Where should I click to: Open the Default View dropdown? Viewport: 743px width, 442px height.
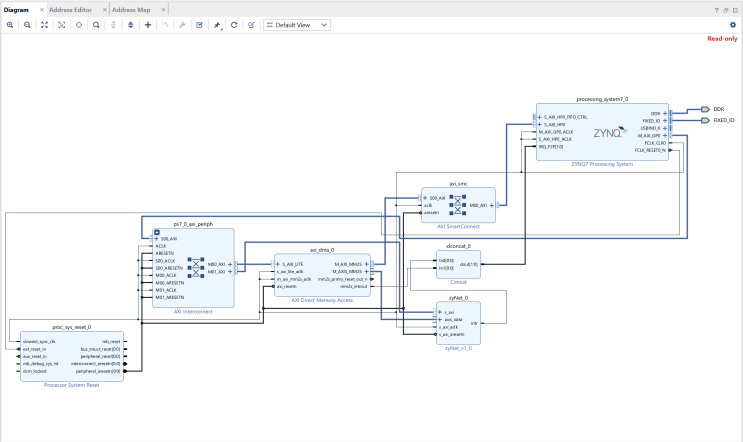coord(297,25)
